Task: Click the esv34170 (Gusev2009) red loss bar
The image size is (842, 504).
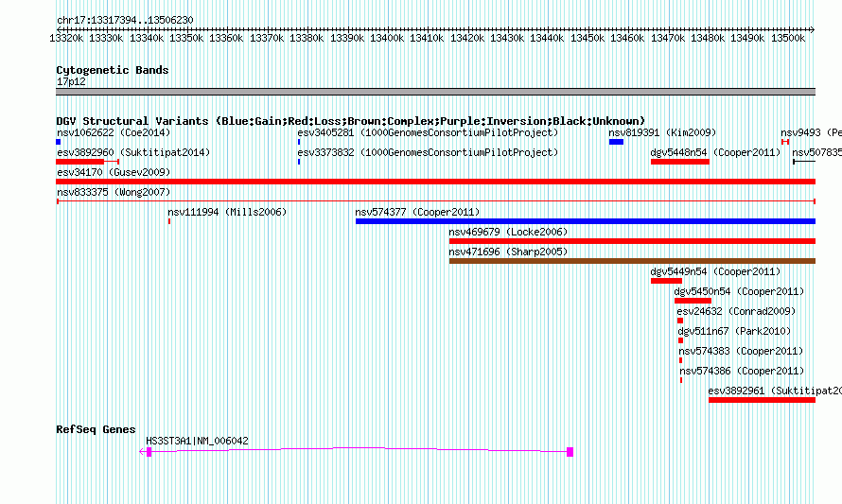Action: click(x=435, y=182)
